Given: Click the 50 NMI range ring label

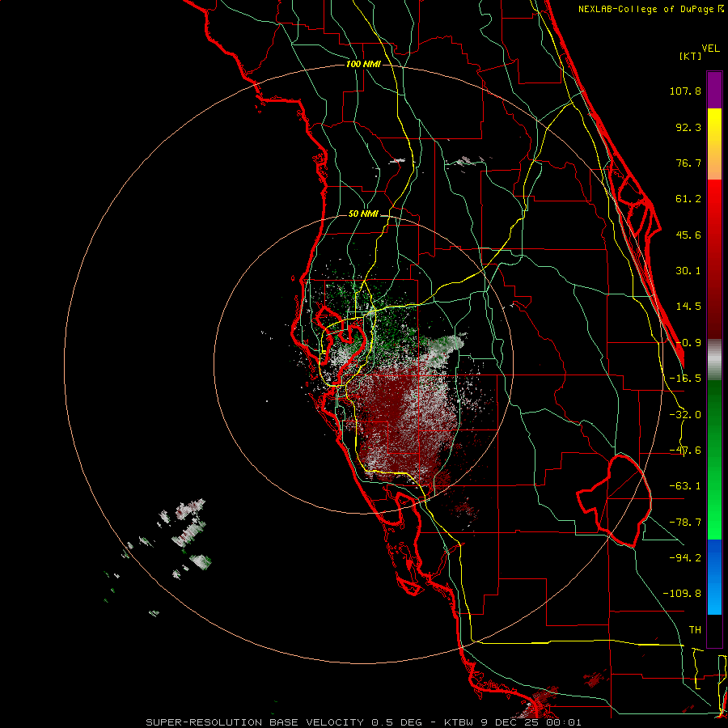Looking at the screenshot, I should tap(363, 214).
